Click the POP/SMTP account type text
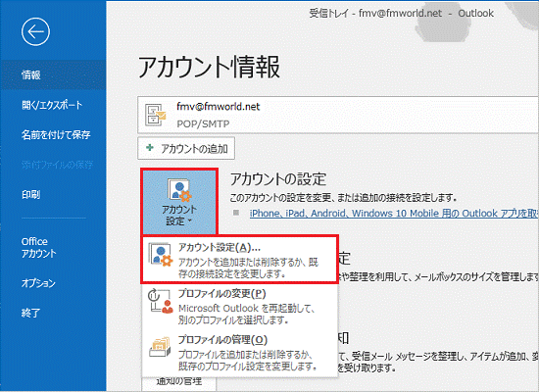 [203, 123]
